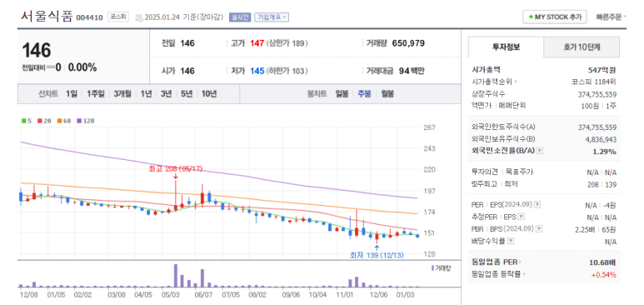Click the 고가 value 147
The image size is (644, 305).
(x=257, y=43)
